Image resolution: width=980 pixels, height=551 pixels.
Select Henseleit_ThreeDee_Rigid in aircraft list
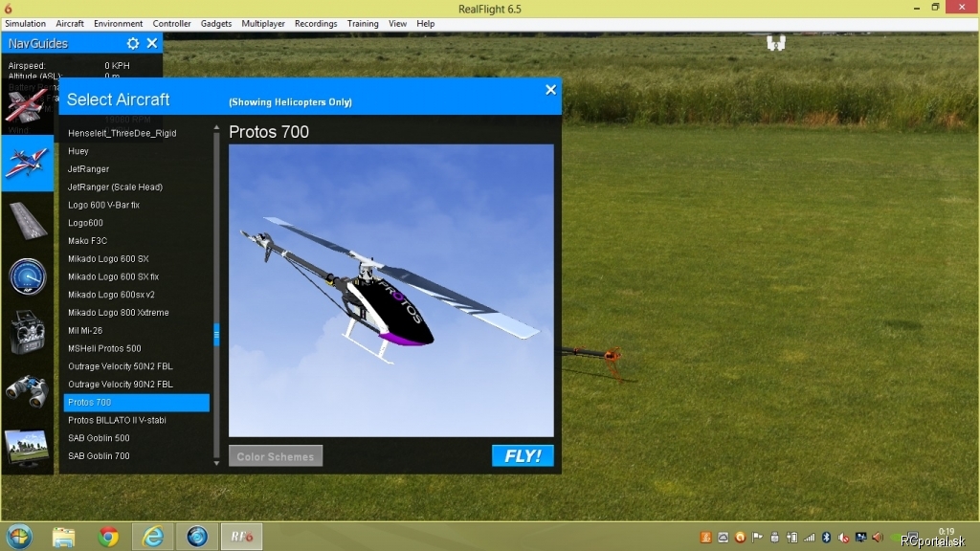[x=136, y=133]
